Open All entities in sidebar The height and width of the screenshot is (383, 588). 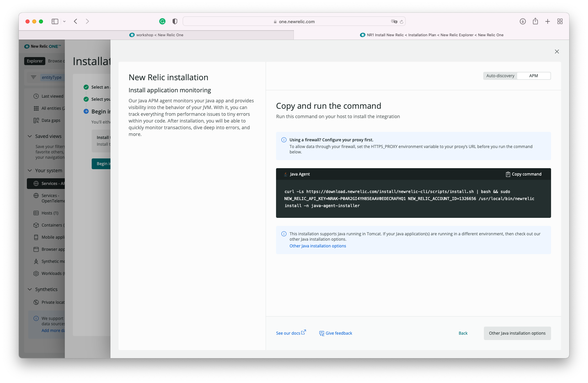click(x=49, y=108)
